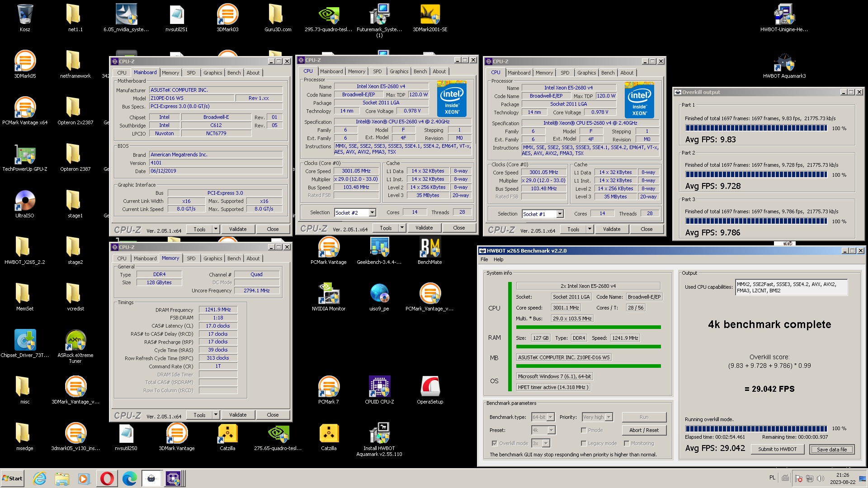Click Submit to HWBOT button
The height and width of the screenshot is (488, 868).
[x=777, y=449]
